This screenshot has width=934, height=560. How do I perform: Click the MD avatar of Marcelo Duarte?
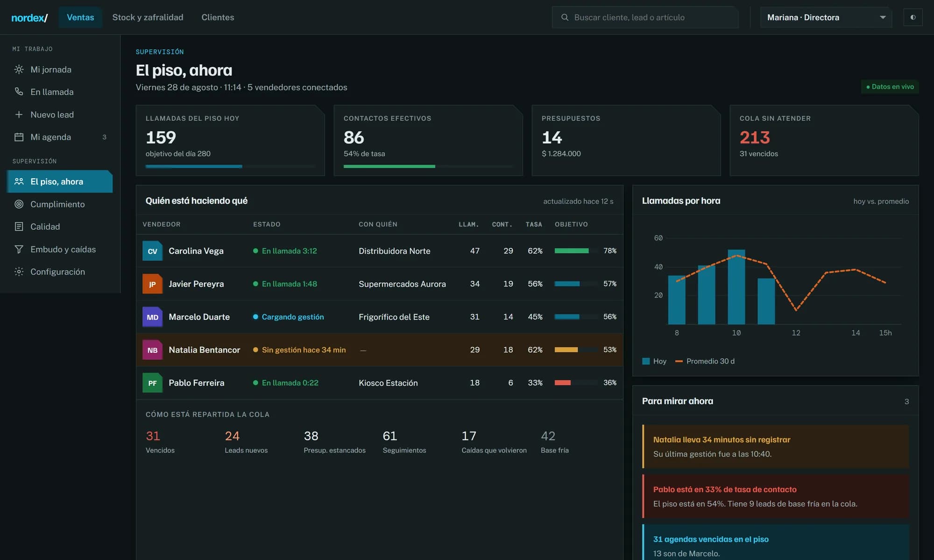coord(152,317)
